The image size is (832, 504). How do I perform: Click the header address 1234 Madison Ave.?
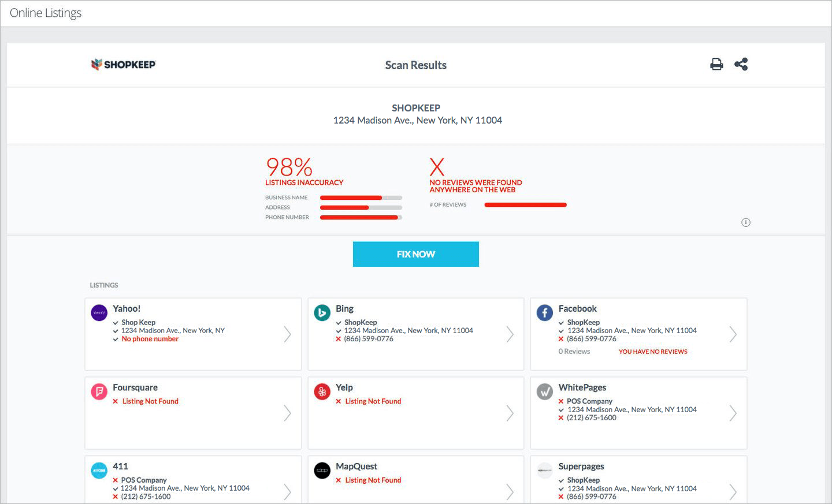click(x=418, y=120)
